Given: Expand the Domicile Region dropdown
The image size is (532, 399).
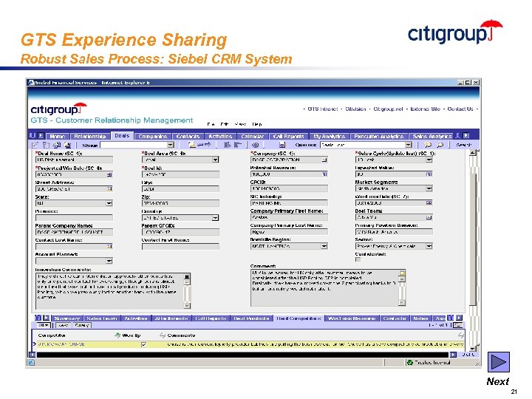Looking at the screenshot, I should 324,246.
